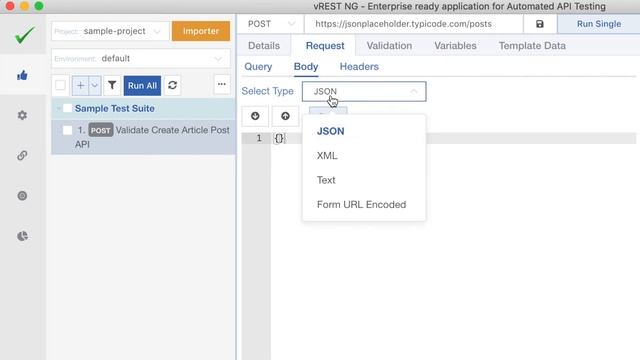Click the Run All button
Image resolution: width=640 pixels, height=360 pixels.
[x=142, y=85]
